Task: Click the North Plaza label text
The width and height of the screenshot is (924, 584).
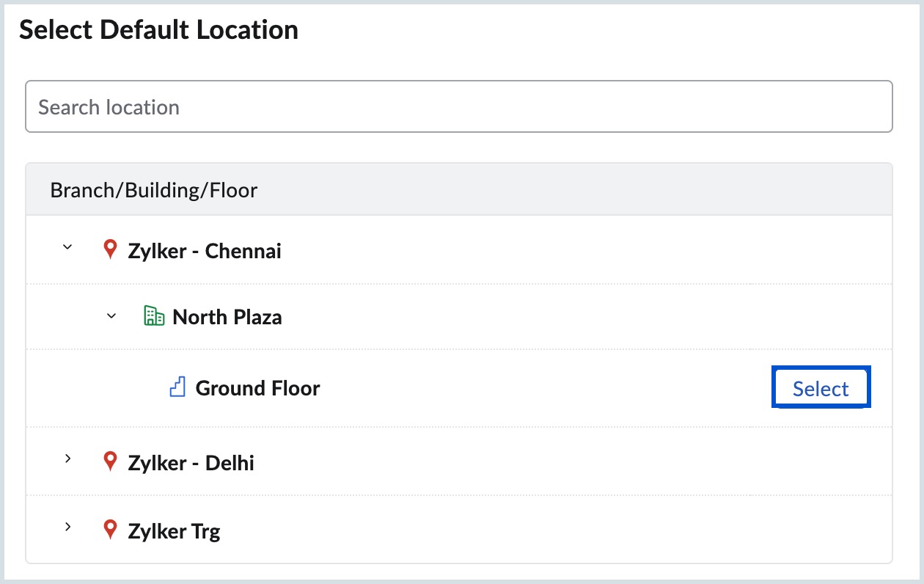Action: pyautogui.click(x=227, y=316)
